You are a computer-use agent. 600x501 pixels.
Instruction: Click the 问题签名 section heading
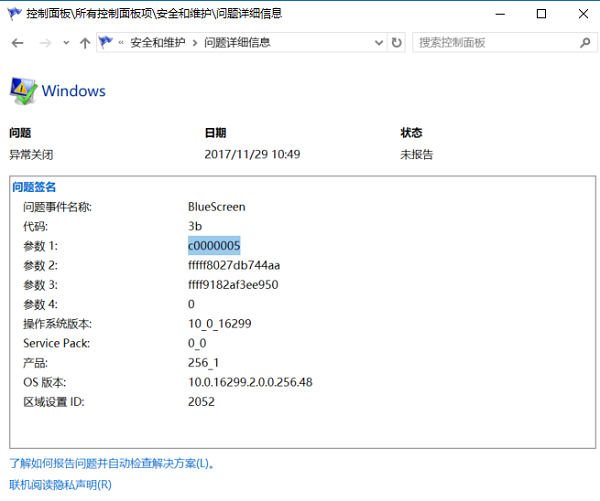(34, 187)
